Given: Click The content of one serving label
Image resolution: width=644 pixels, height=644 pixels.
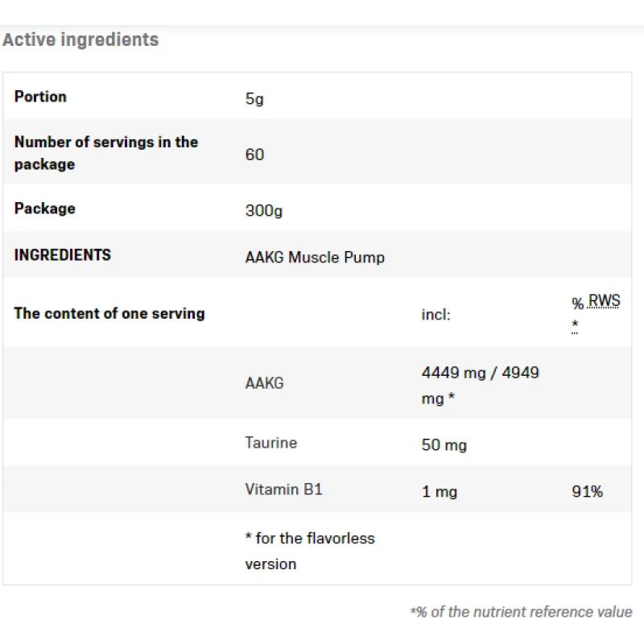Looking at the screenshot, I should [109, 313].
